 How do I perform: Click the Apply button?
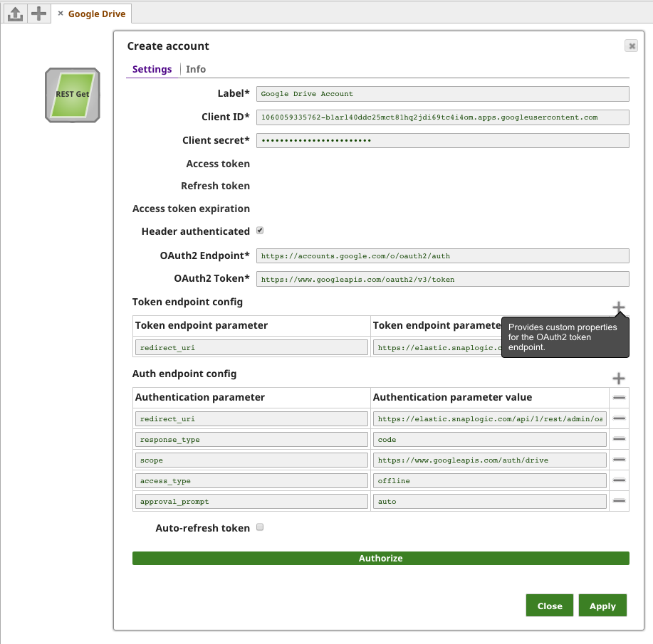(602, 606)
